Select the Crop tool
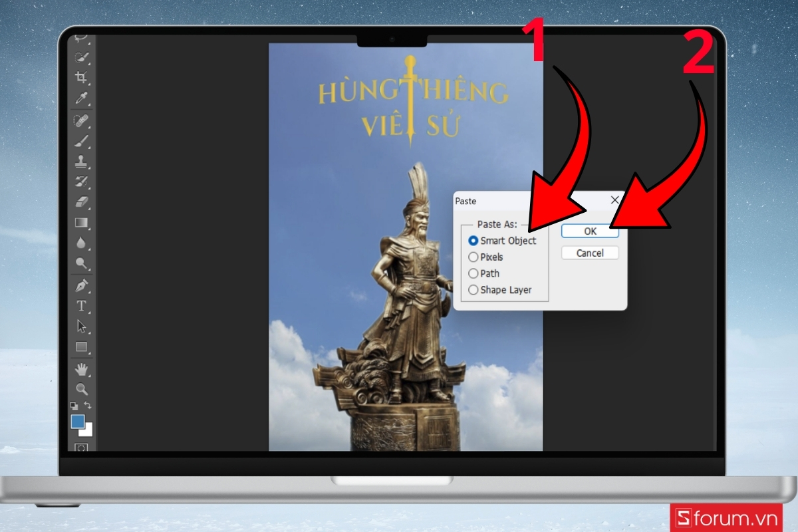The width and height of the screenshot is (798, 532). (x=81, y=78)
